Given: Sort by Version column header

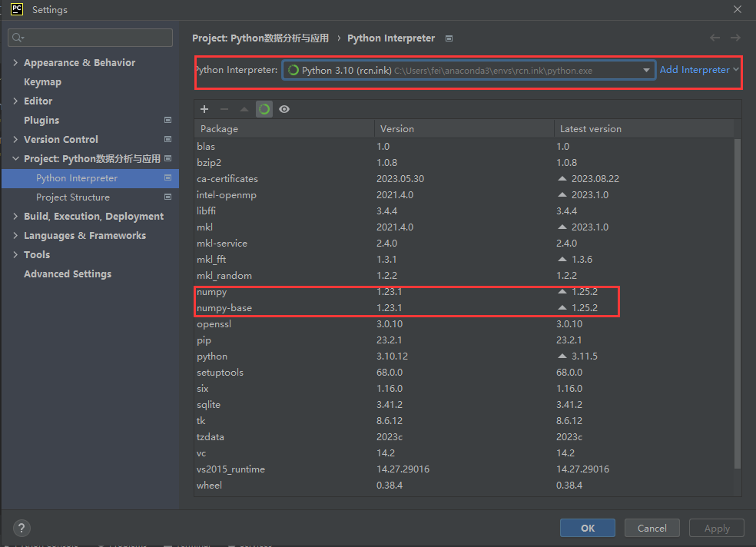Looking at the screenshot, I should click(464, 128).
